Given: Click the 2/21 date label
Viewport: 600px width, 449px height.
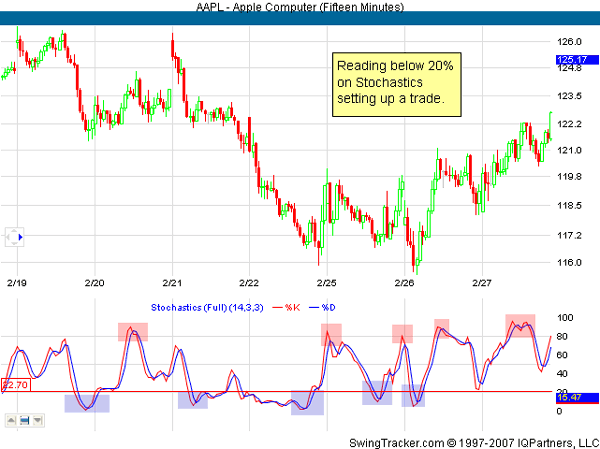Looking at the screenshot, I should coord(172,283).
